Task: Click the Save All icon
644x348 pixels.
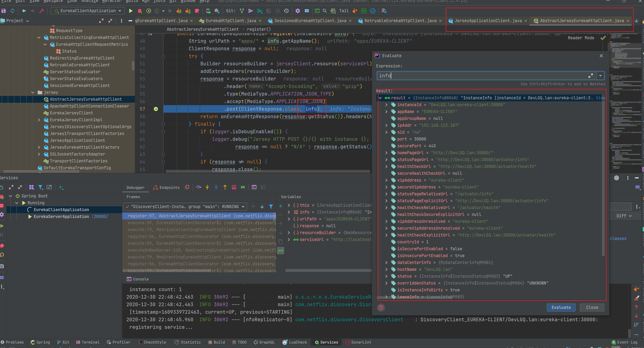Action: coord(3,11)
